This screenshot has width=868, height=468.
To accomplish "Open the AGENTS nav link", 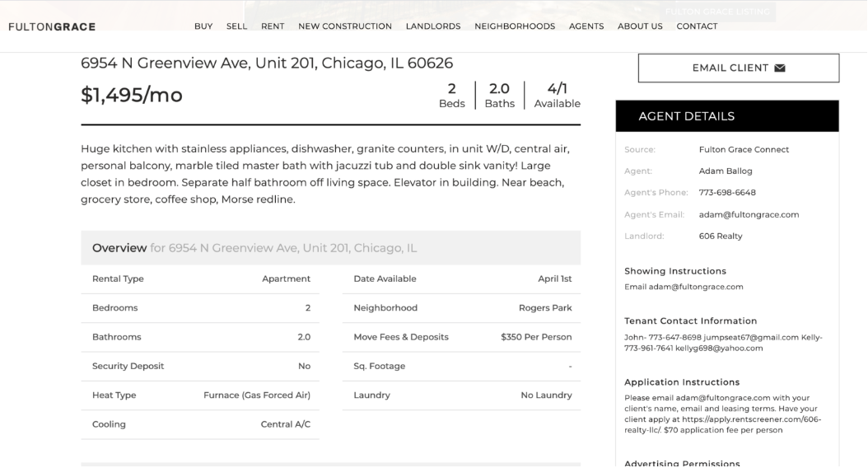I will [586, 26].
